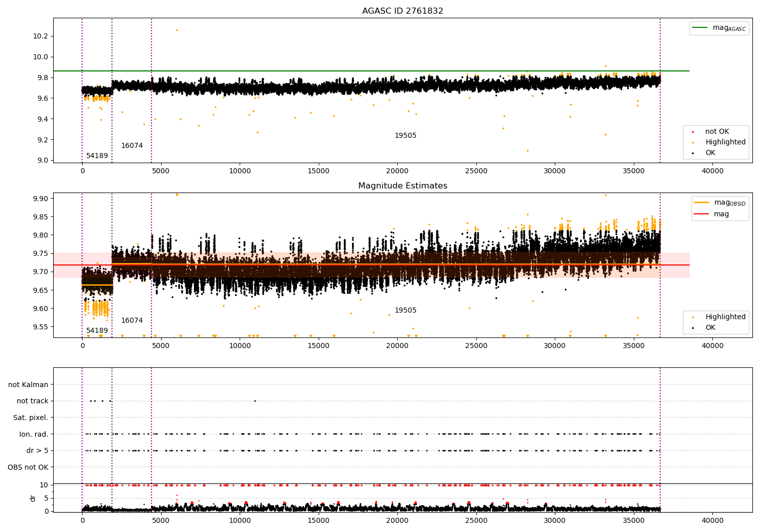Click the 9.75 y-axis tick label
Image resolution: width=760 pixels, height=532 pixels.
click(40, 253)
